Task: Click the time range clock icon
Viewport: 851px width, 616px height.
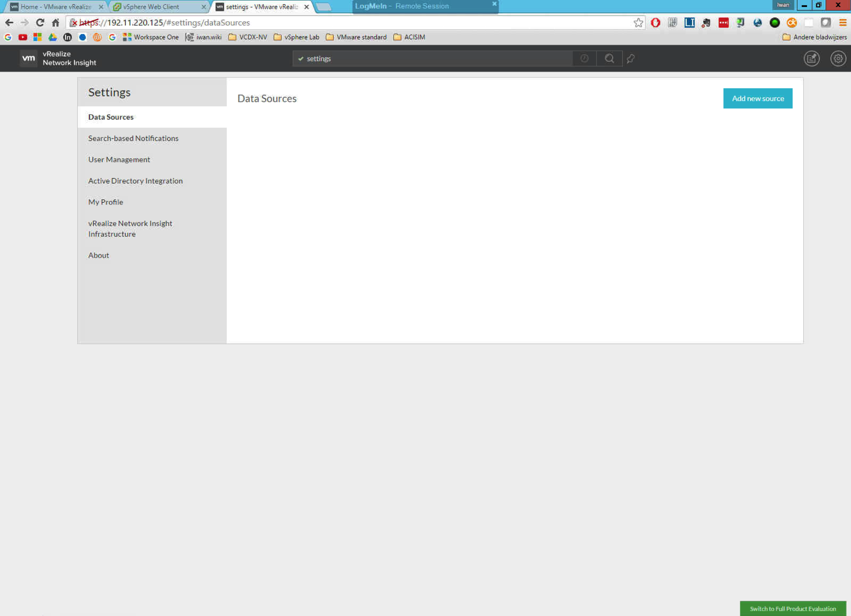Action: (584, 58)
